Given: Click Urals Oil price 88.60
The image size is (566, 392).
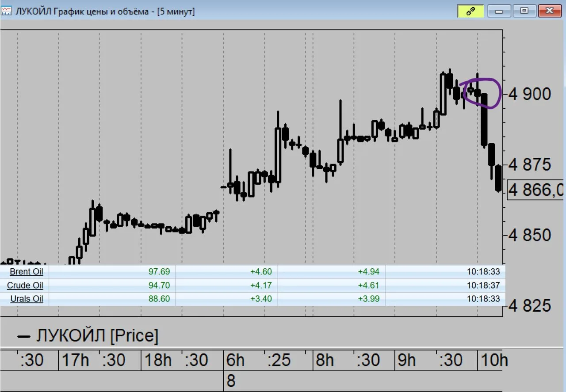Looking at the screenshot, I should 159,299.
